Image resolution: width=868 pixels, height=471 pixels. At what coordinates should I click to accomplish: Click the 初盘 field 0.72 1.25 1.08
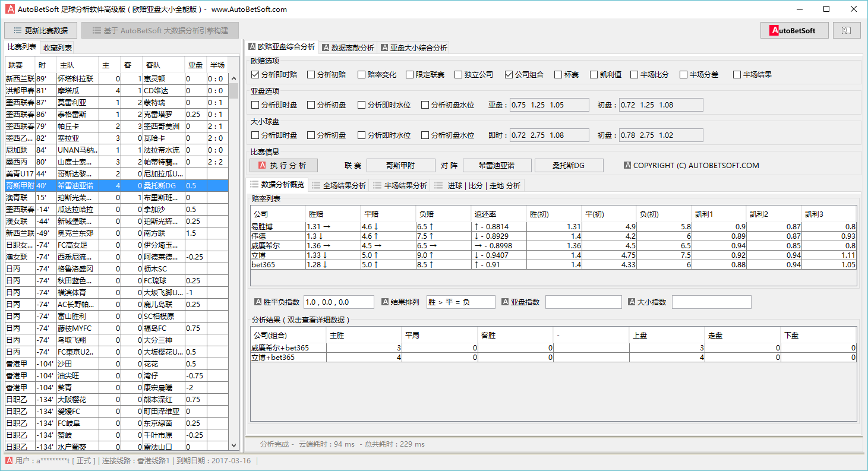pyautogui.click(x=661, y=105)
